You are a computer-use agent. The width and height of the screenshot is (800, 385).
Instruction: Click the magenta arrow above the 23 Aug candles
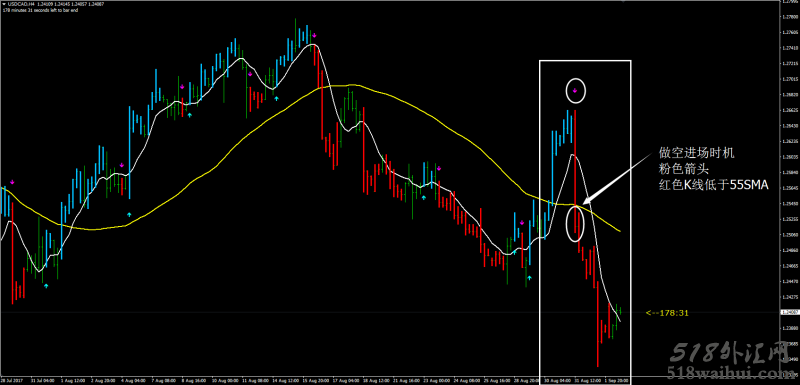438,168
